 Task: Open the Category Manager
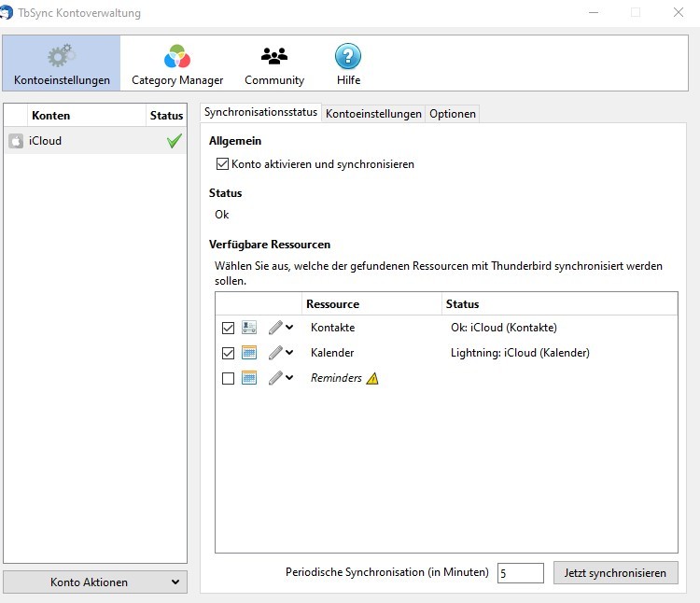coord(177,63)
